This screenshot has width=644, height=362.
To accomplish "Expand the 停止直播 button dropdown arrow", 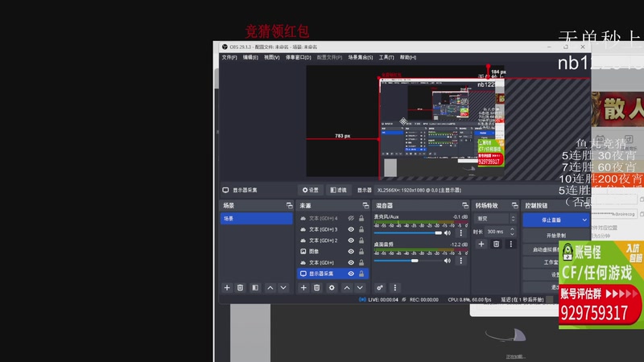I will tap(584, 220).
